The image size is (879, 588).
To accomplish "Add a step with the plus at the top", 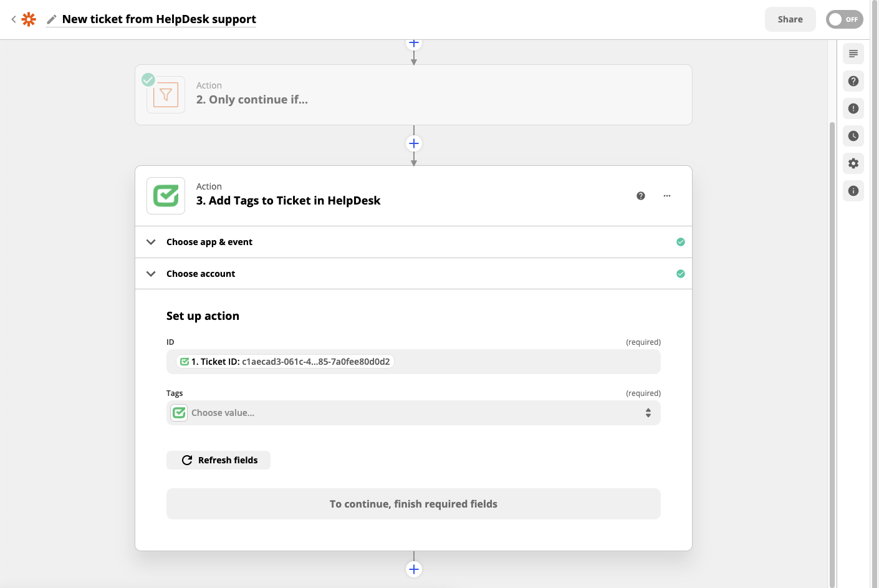I will (414, 43).
